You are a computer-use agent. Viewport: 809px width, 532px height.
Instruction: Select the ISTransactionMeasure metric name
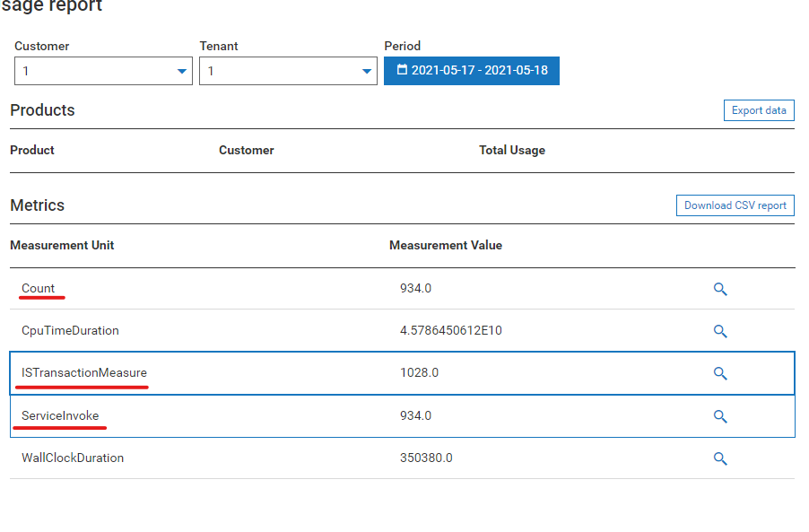(x=84, y=372)
